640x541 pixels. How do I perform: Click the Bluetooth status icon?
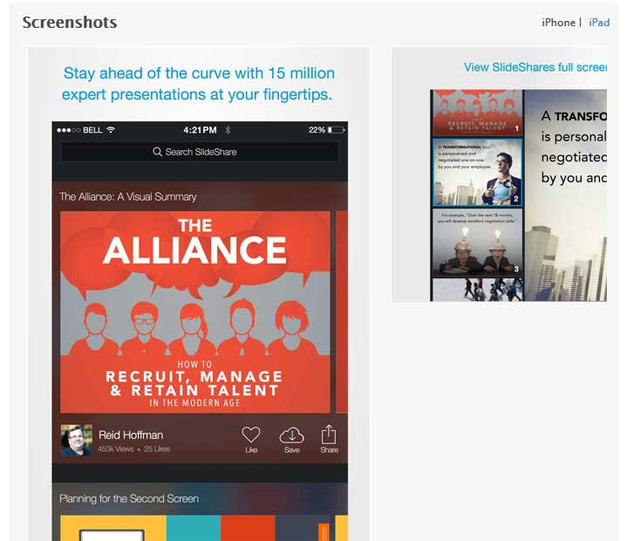coord(228,130)
